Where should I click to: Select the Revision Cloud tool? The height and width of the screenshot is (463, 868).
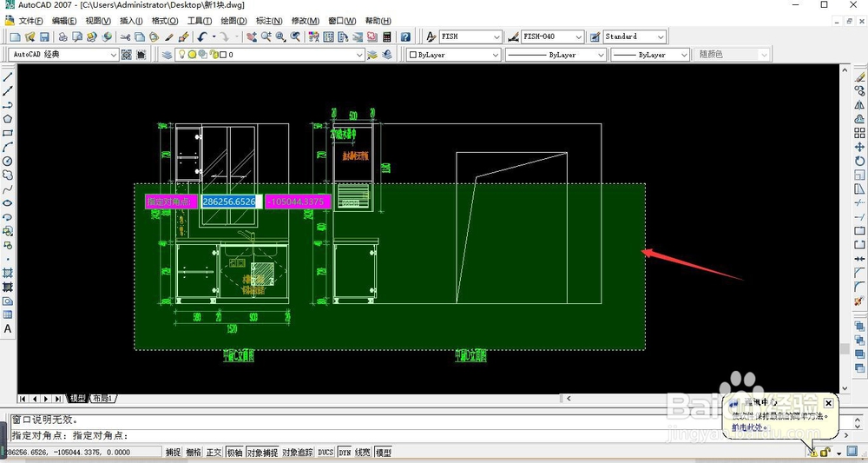8,175
